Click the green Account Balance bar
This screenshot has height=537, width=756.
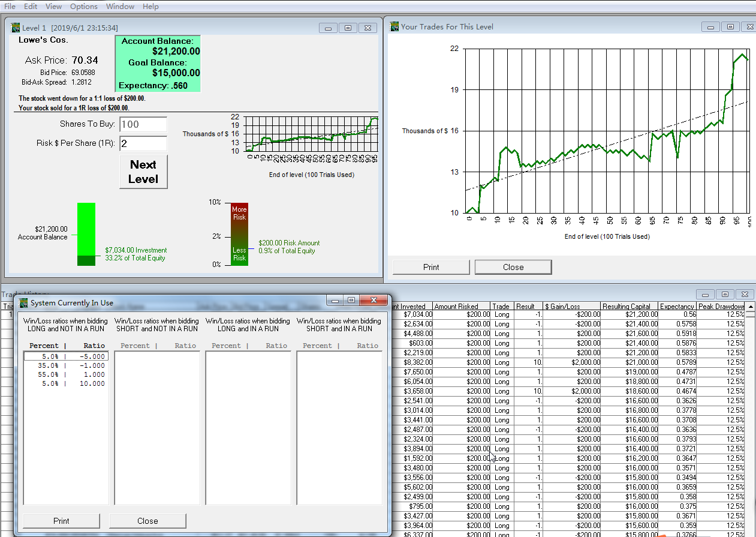tap(86, 234)
